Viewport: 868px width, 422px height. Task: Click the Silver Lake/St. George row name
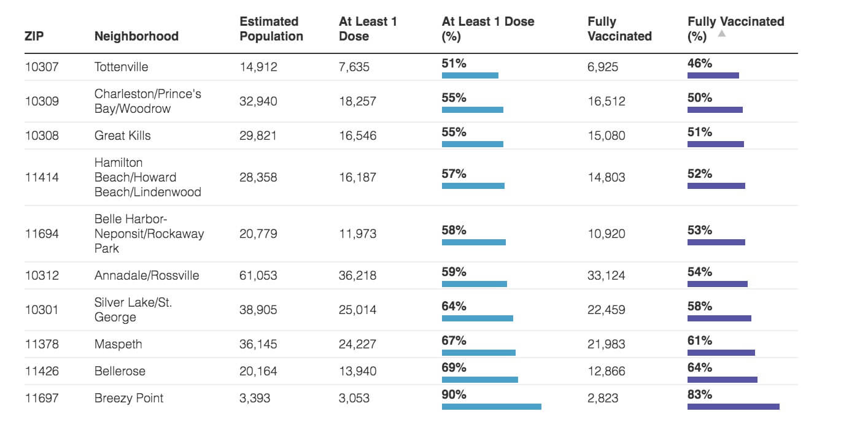tap(133, 310)
